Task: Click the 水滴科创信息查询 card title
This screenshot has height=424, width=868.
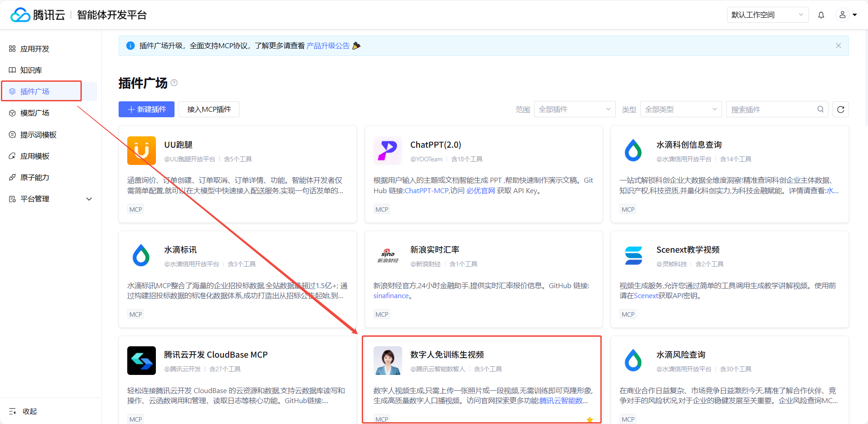Action: pyautogui.click(x=689, y=145)
